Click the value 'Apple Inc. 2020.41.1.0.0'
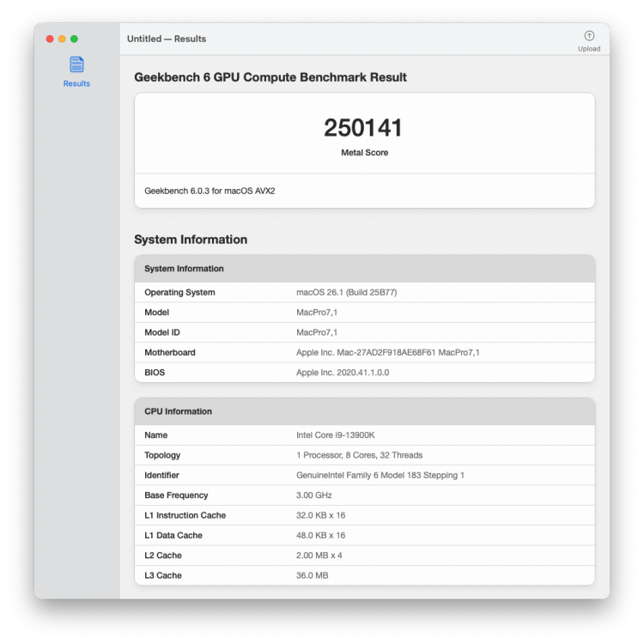Image resolution: width=644 pixels, height=644 pixels. tap(343, 373)
